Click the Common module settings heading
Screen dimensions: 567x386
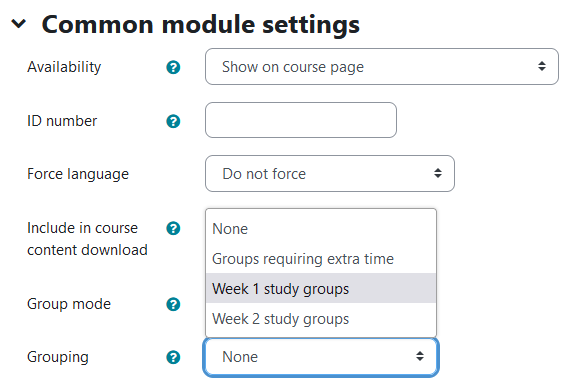coord(201,25)
